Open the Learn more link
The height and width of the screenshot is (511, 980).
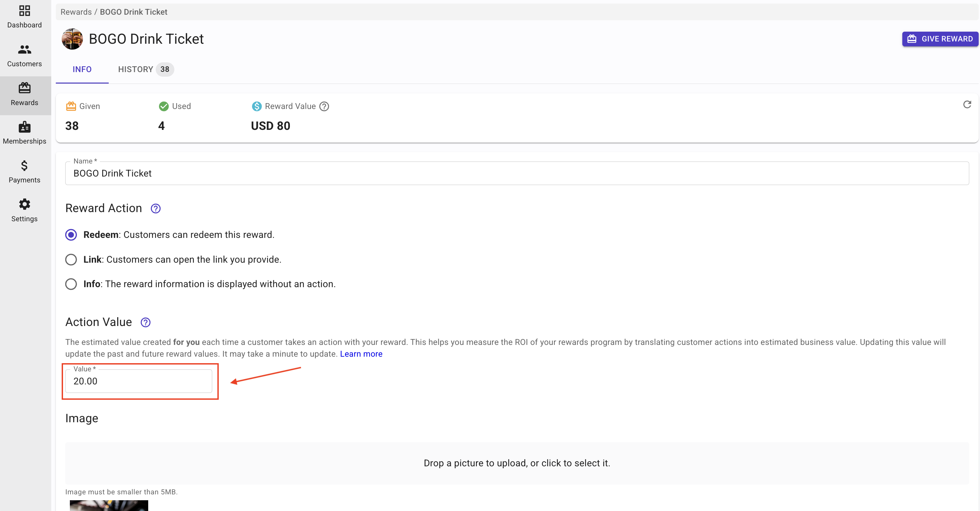[361, 354]
